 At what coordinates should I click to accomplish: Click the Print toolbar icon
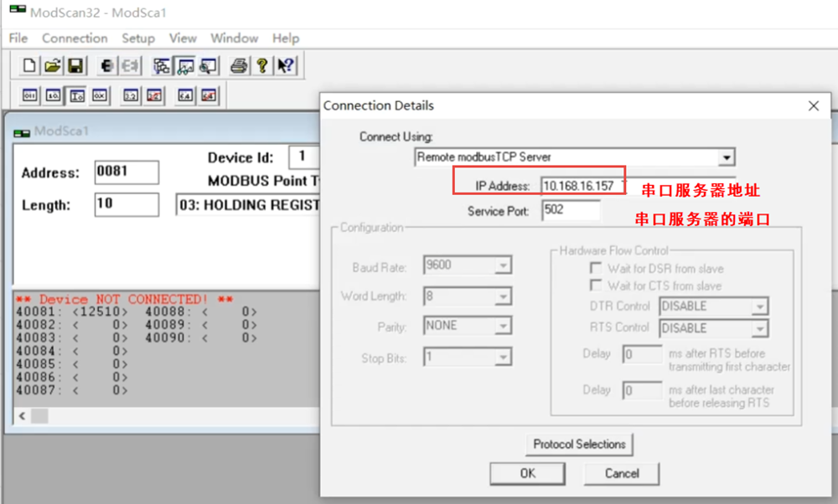coord(239,65)
